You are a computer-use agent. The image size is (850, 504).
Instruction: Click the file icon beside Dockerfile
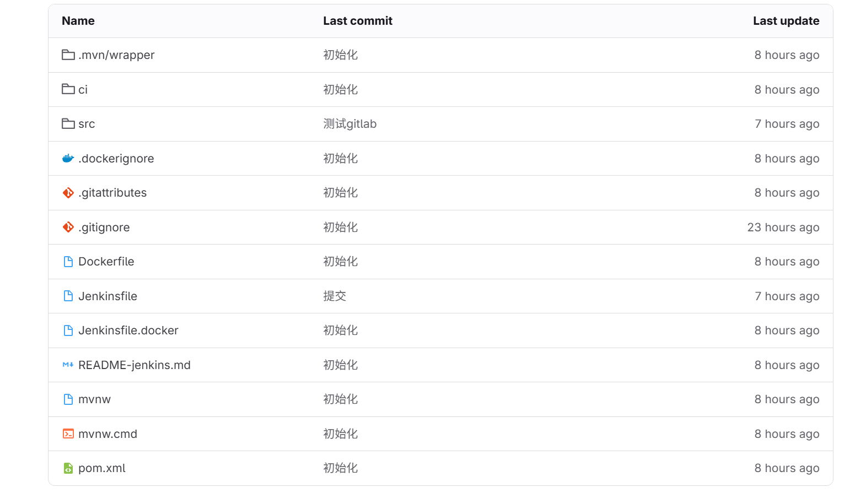pyautogui.click(x=68, y=262)
